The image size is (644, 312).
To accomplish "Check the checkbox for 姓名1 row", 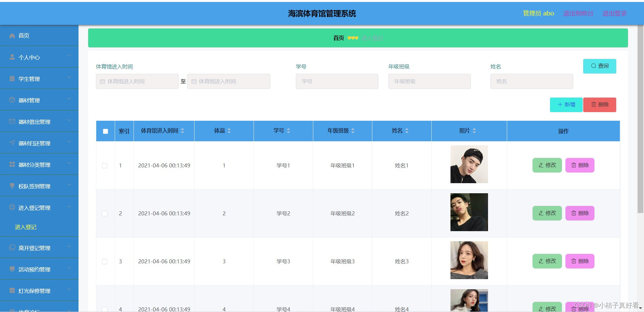I will (105, 165).
